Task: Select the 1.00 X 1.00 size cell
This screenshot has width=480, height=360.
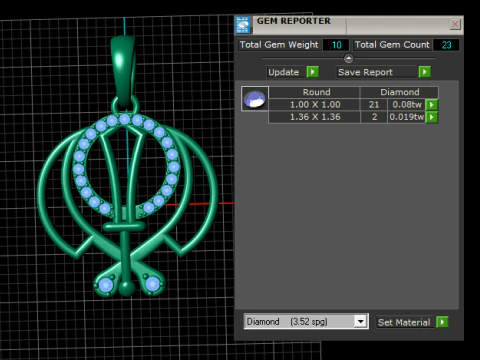Action: coord(315,105)
